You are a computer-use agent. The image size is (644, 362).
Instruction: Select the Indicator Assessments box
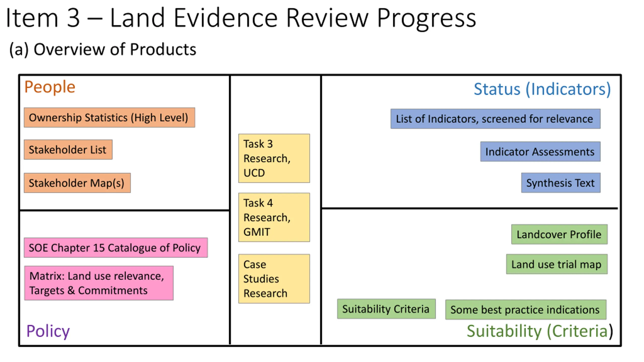[540, 152]
